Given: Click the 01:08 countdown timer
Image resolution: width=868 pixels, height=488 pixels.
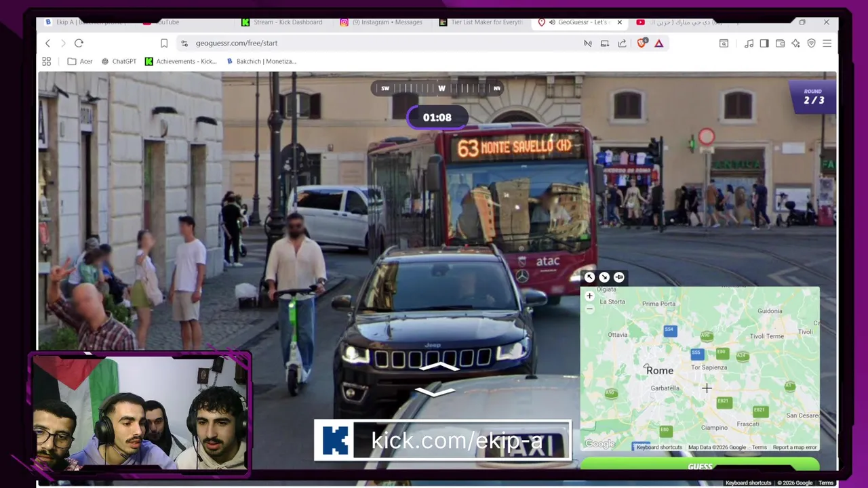Looking at the screenshot, I should click(x=437, y=117).
